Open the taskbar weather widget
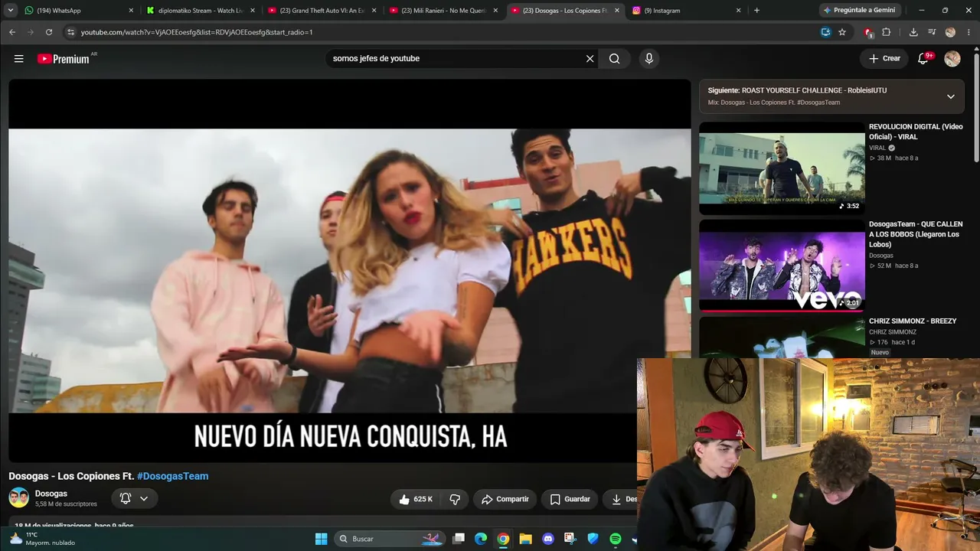The width and height of the screenshot is (980, 551). (43, 539)
